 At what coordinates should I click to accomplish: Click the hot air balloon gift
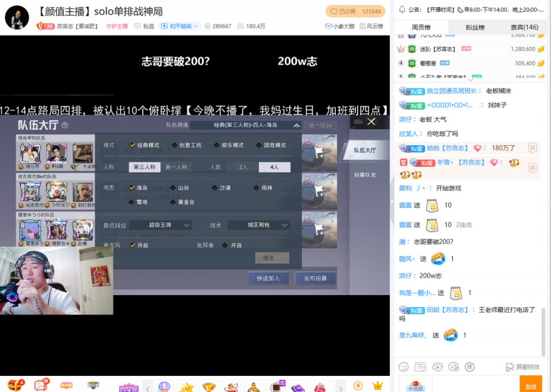(x=164, y=387)
